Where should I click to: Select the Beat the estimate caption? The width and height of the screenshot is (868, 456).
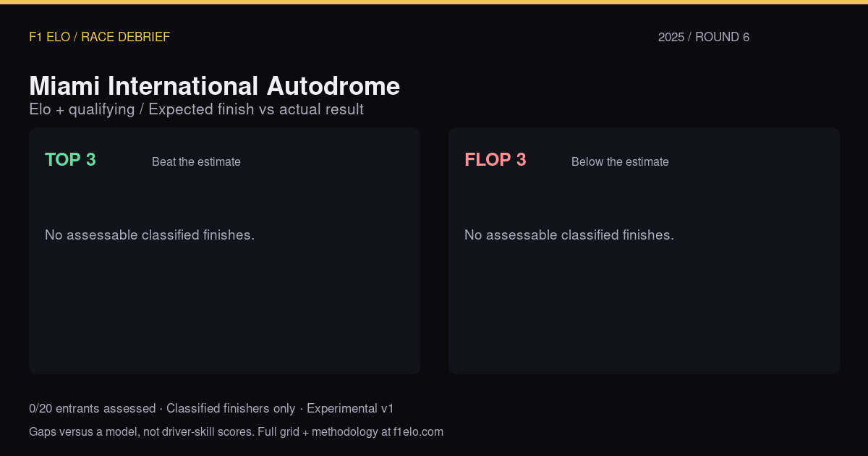pos(196,162)
